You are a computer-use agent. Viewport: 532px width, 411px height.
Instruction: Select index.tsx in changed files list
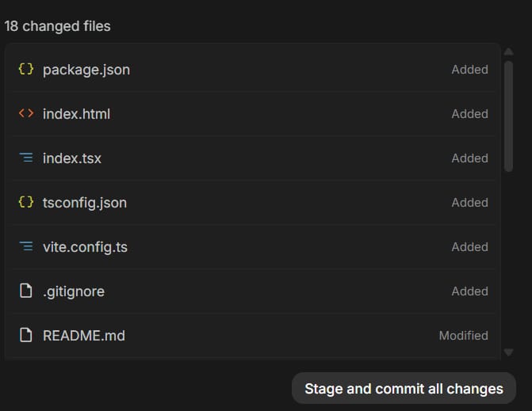(72, 158)
